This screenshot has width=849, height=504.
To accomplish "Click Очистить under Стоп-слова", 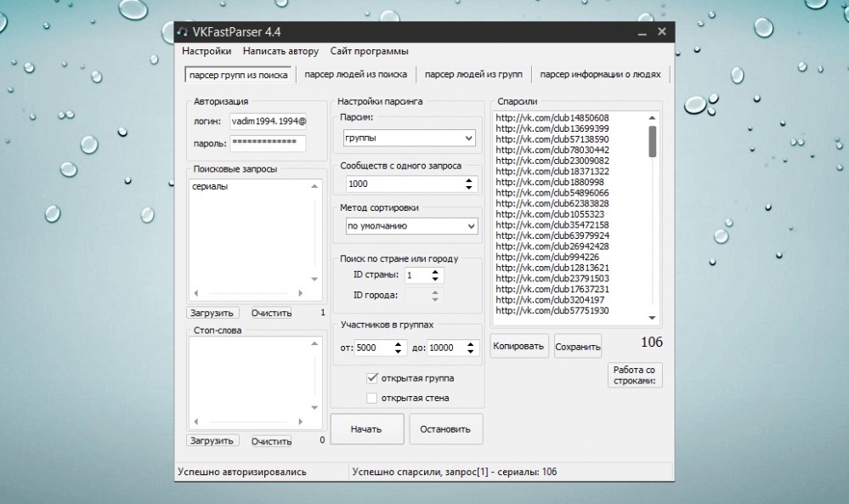I will pos(271,441).
